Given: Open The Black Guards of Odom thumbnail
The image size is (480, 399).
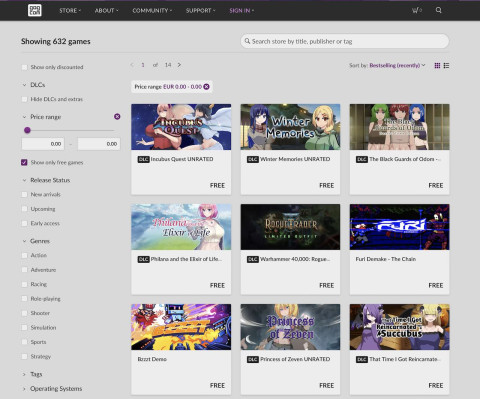Looking at the screenshot, I should coord(399,127).
